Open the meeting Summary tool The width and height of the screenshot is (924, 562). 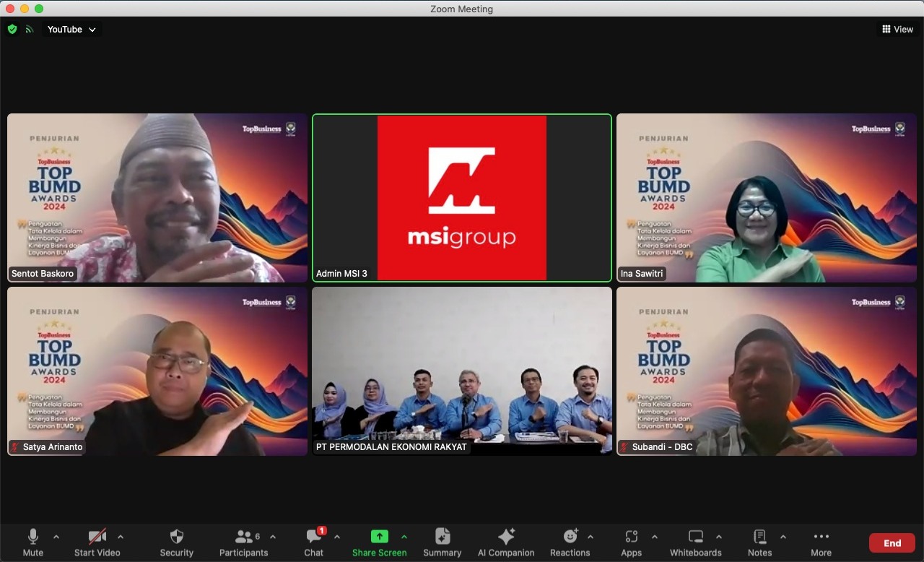pyautogui.click(x=442, y=542)
